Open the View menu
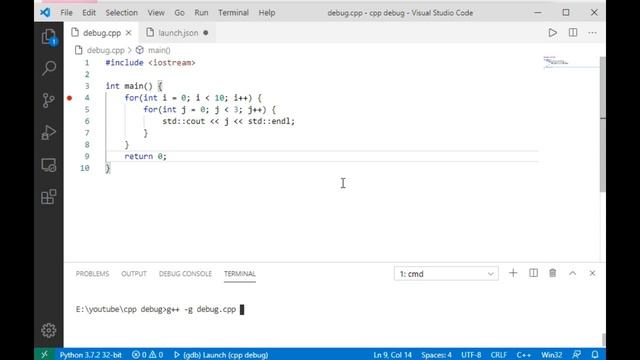This screenshot has width=640, height=360. click(x=156, y=13)
